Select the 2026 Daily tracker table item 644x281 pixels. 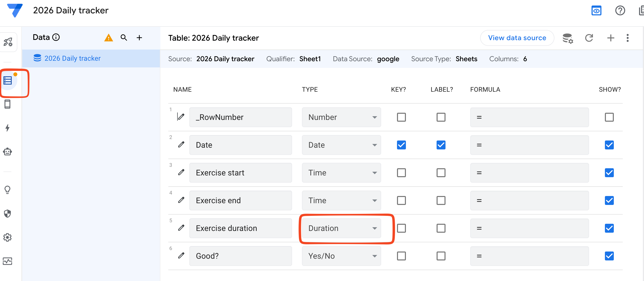click(72, 58)
